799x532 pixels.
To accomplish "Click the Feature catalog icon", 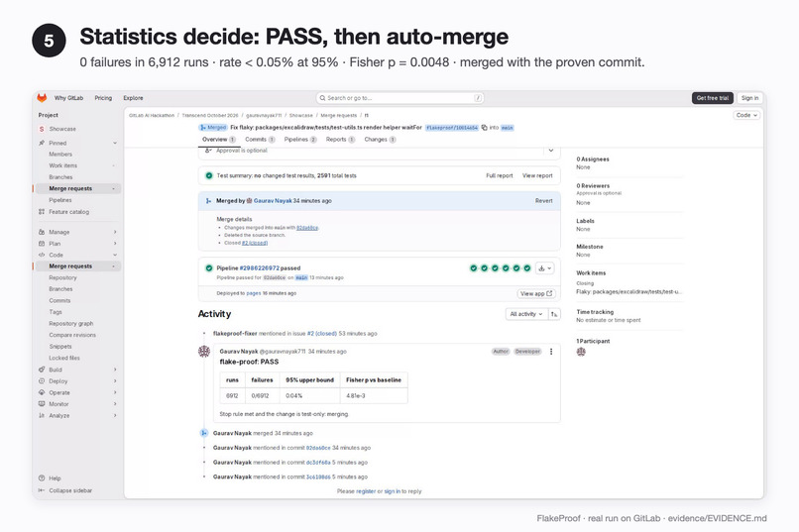I will [x=42, y=212].
